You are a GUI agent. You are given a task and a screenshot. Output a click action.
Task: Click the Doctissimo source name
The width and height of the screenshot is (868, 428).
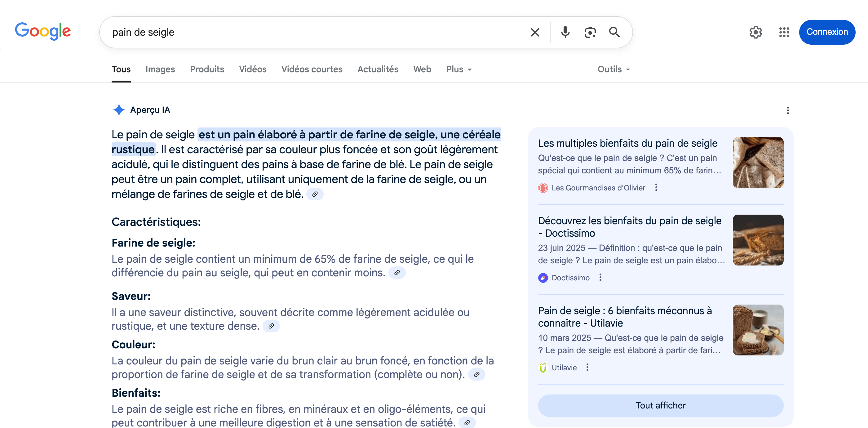tap(570, 278)
